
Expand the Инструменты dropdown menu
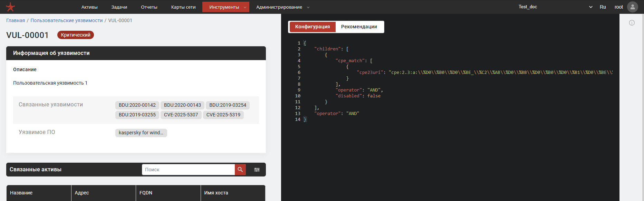point(225,7)
